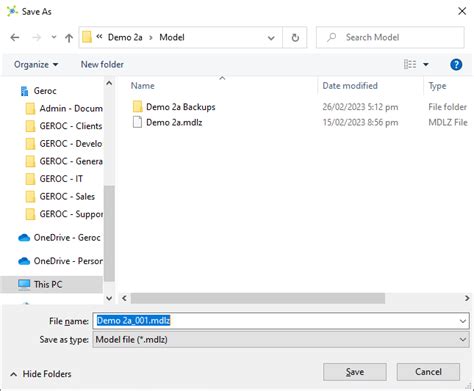Open the Help button
Image resolution: width=474 pixels, height=391 pixels.
[456, 64]
